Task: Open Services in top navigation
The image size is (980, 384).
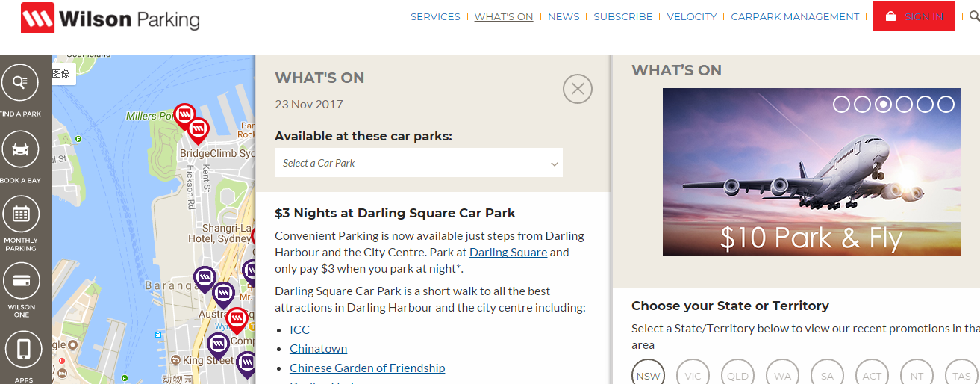Action: pos(435,16)
